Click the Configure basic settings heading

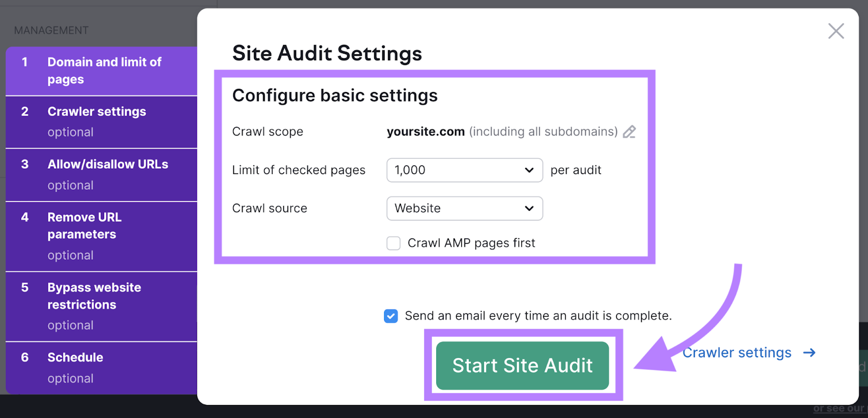(335, 95)
